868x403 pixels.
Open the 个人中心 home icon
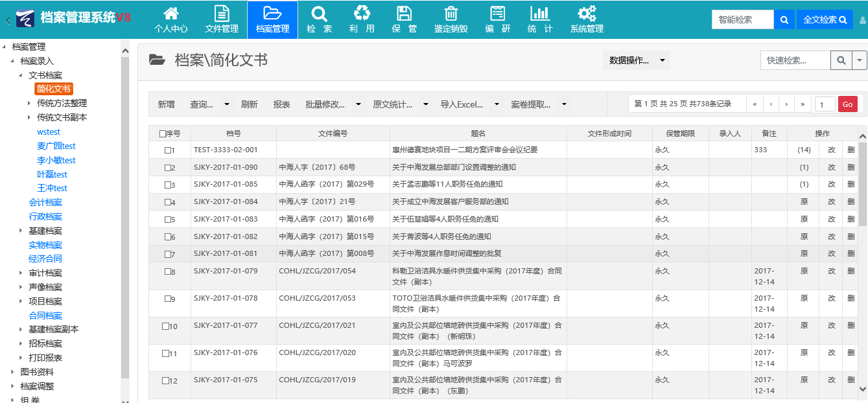170,14
